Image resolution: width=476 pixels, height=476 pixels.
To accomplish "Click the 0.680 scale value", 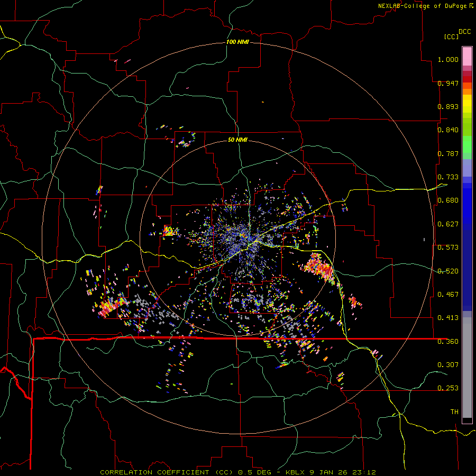I will pyautogui.click(x=448, y=200).
